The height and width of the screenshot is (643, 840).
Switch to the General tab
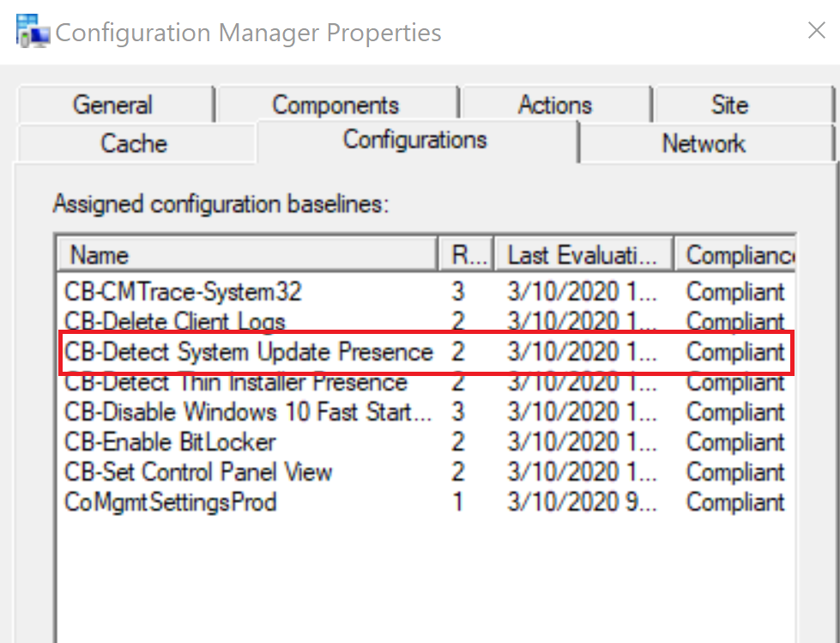tap(112, 105)
